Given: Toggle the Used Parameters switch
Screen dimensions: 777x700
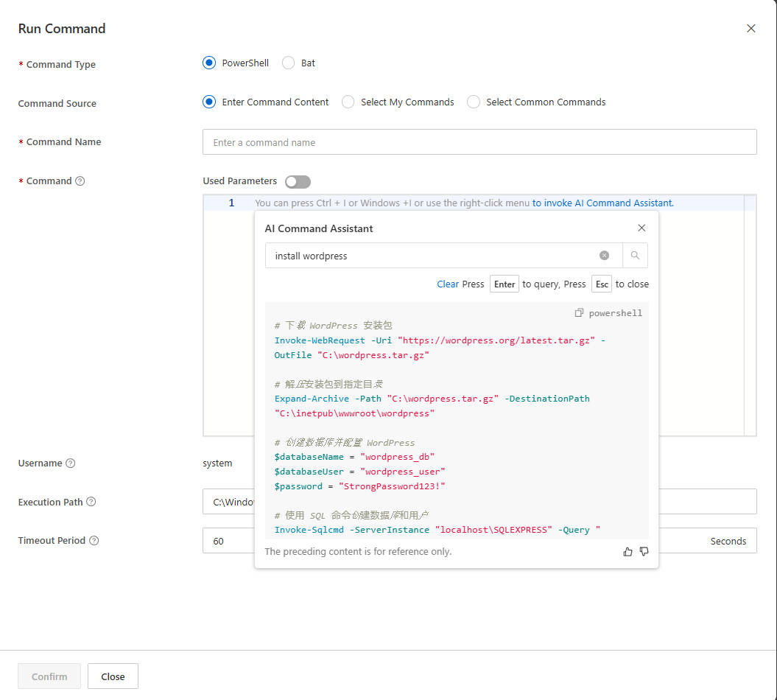Looking at the screenshot, I should (298, 181).
